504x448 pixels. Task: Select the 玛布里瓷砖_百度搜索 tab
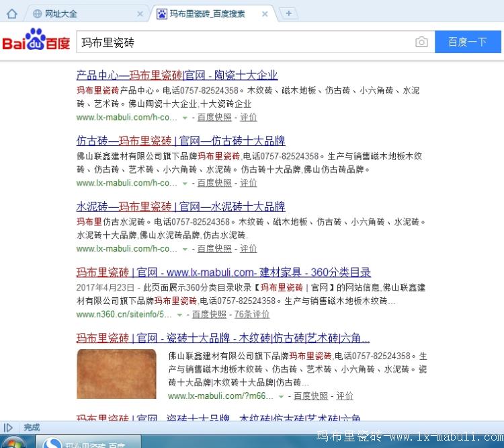(212, 14)
